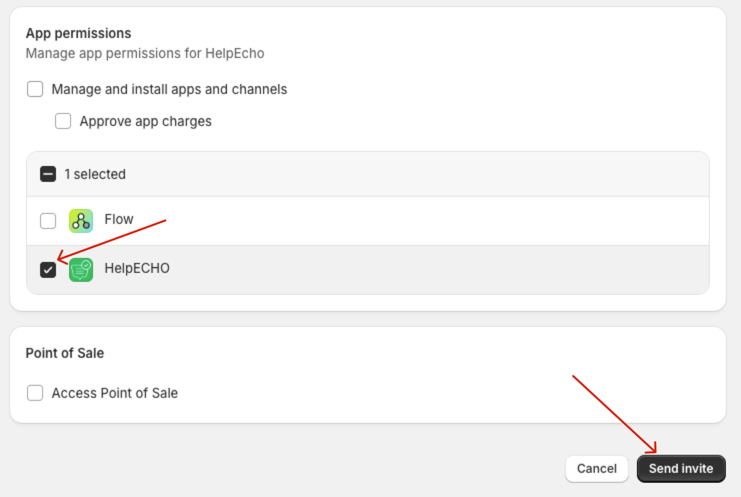The image size is (741, 497).
Task: Click the 'Point of Sale' section heading
Action: (x=65, y=353)
